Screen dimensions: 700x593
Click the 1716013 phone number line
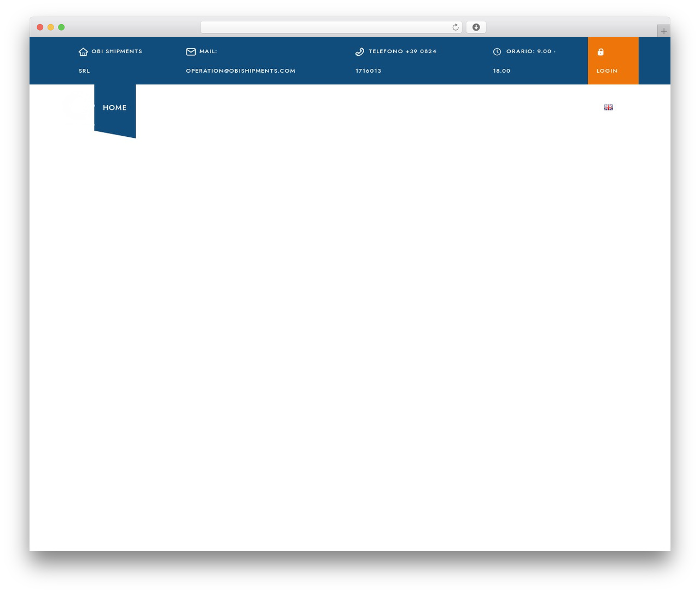(369, 71)
